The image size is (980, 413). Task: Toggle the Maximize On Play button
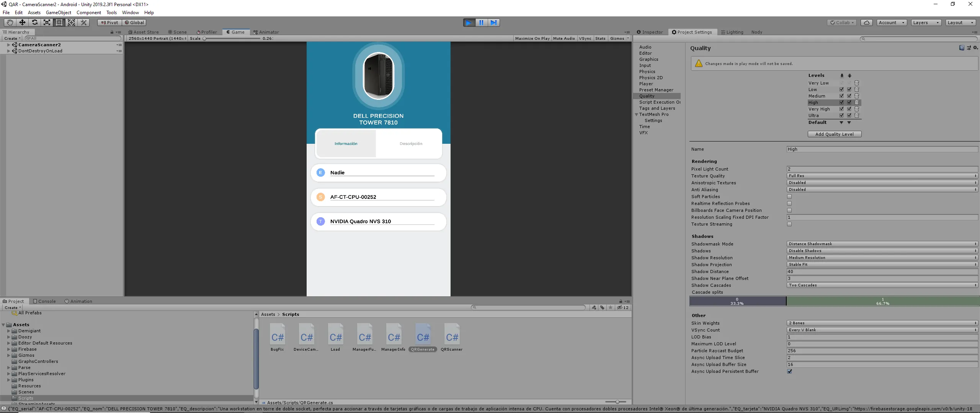532,38
